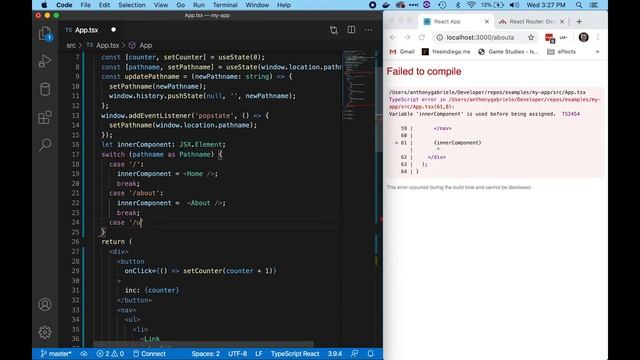Open the File menu
The width and height of the screenshot is (640, 360).
86,5
